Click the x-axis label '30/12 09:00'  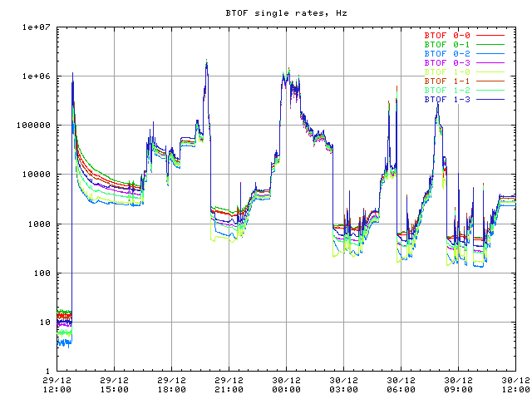point(458,385)
